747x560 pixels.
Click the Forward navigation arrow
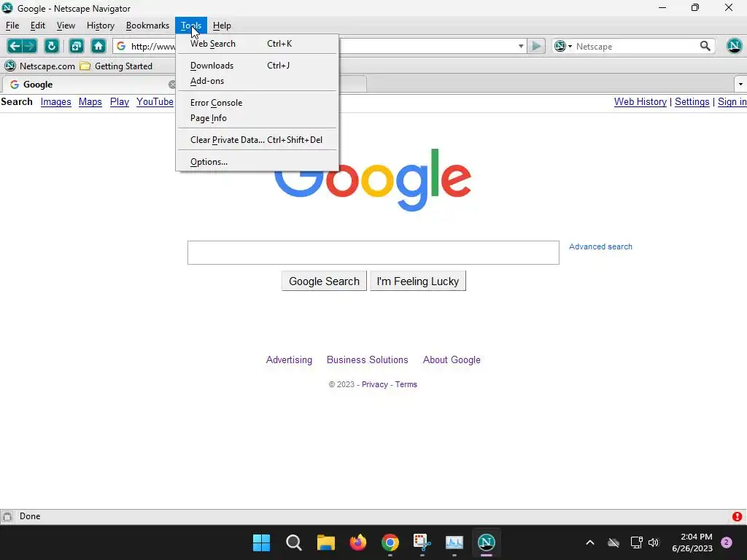tap(29, 46)
